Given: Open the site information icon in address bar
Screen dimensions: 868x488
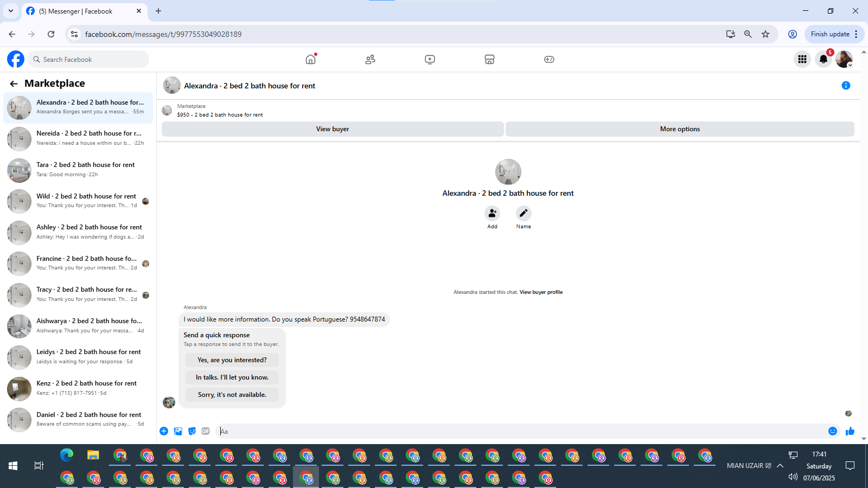Looking at the screenshot, I should click(x=74, y=34).
